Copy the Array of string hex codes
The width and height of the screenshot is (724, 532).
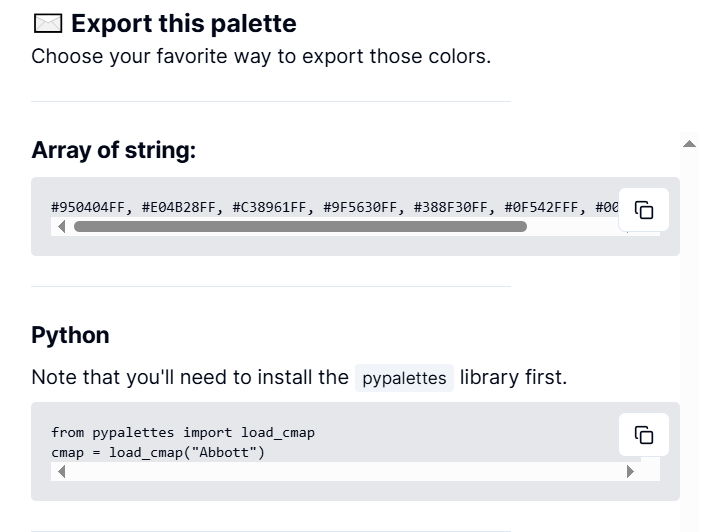pos(644,210)
